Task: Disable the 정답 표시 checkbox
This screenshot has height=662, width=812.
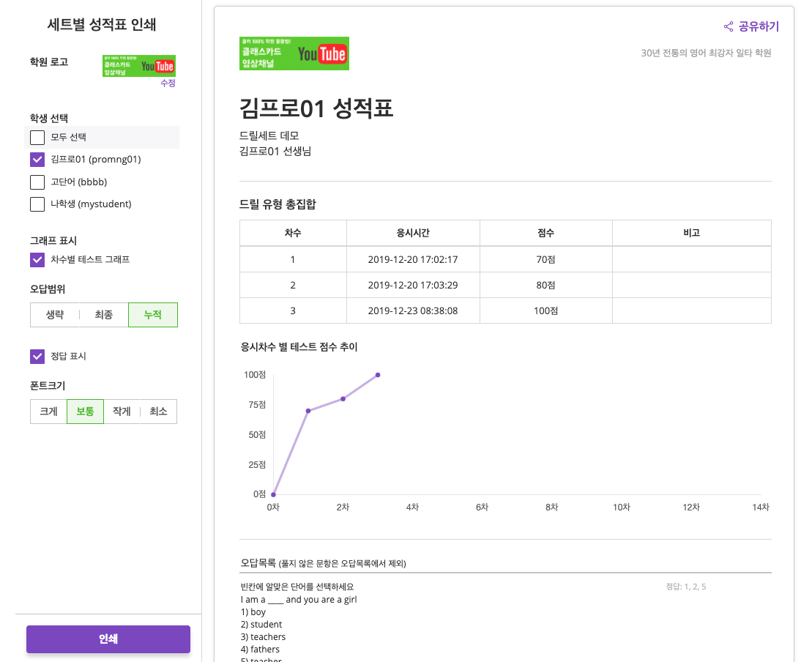Action: point(37,357)
